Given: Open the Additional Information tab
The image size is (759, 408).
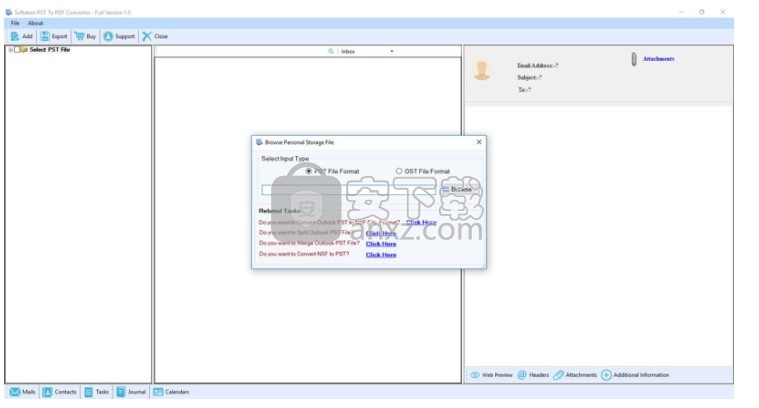Looking at the screenshot, I should pos(635,375).
